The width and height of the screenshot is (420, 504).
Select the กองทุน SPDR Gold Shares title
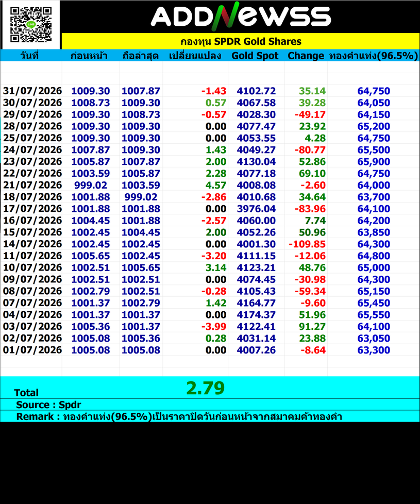coord(241,41)
